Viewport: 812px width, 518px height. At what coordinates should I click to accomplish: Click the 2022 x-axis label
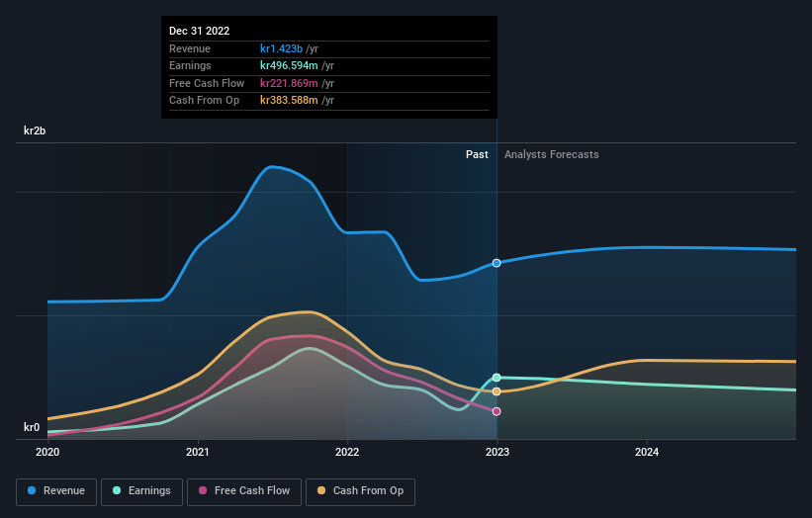tap(347, 453)
